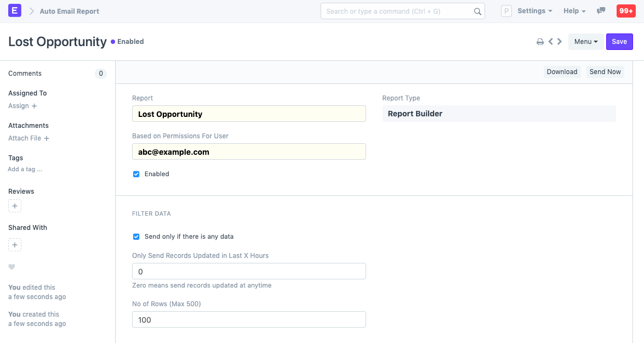Open the Settings dropdown
Image resolution: width=644 pixels, height=343 pixels.
[x=534, y=10]
